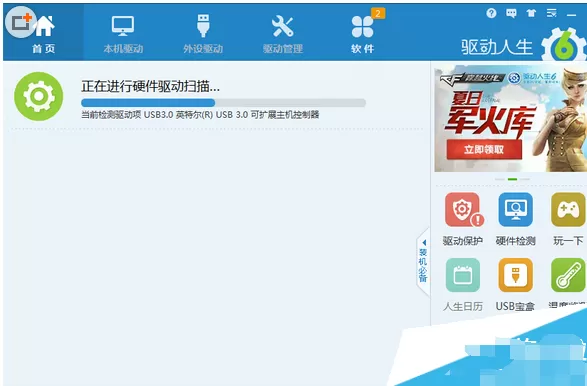Select the third banner pagination indicator
Screen dimensions: 587x386
click(524, 179)
